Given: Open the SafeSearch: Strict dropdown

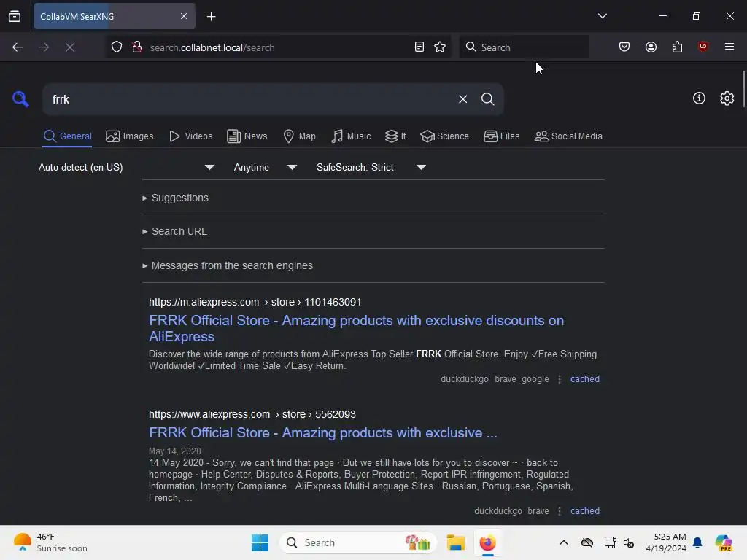Looking at the screenshot, I should 371,167.
